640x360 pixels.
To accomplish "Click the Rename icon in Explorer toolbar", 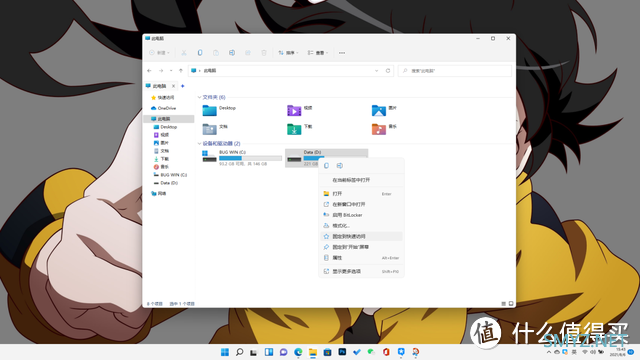I will (x=232, y=53).
